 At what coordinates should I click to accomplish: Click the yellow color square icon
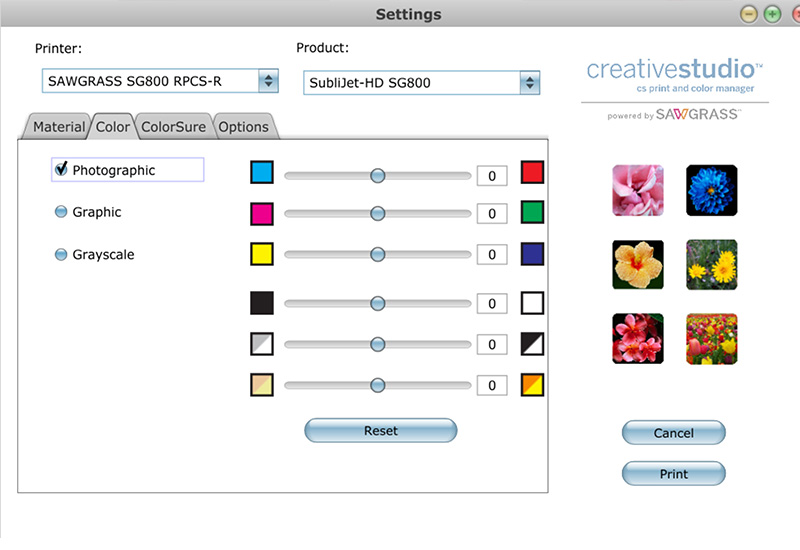[x=261, y=254]
